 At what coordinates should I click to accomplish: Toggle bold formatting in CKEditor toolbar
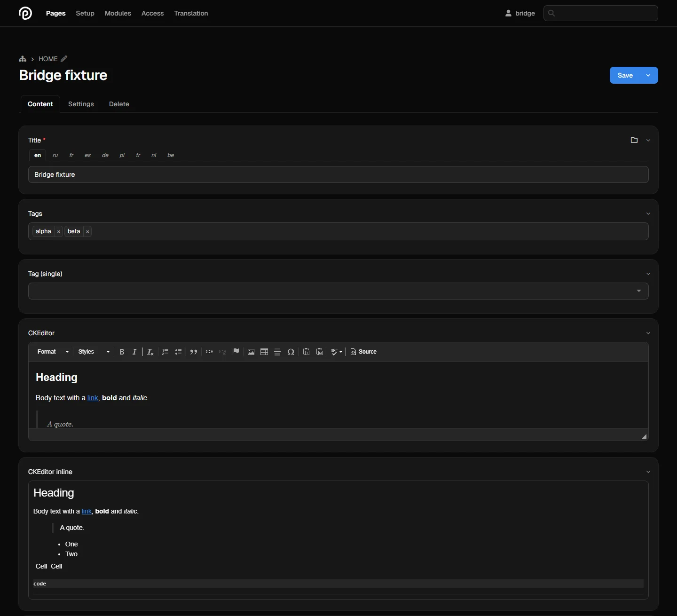(x=122, y=352)
